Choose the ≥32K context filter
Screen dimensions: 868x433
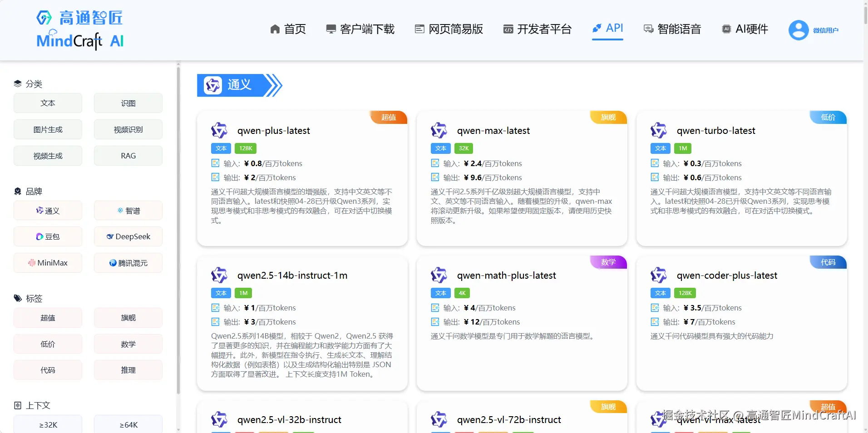48,424
